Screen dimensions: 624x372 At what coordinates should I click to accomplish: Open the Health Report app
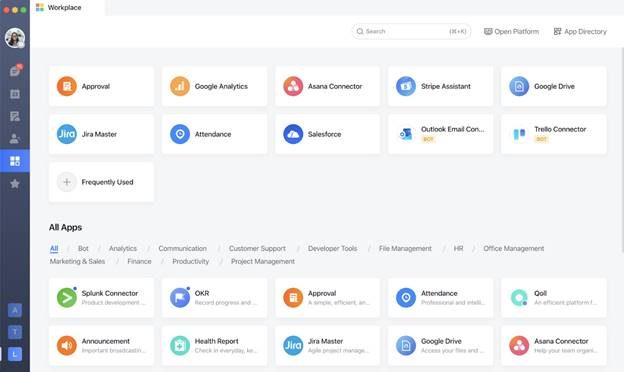tap(214, 345)
